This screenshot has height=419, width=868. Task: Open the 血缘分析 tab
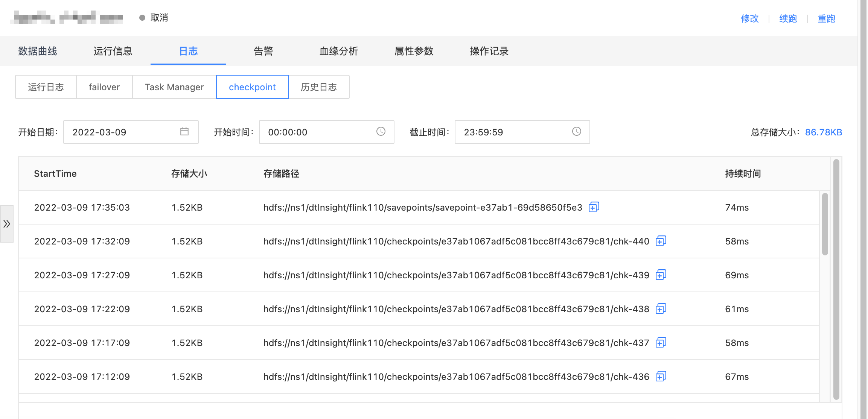(x=339, y=51)
